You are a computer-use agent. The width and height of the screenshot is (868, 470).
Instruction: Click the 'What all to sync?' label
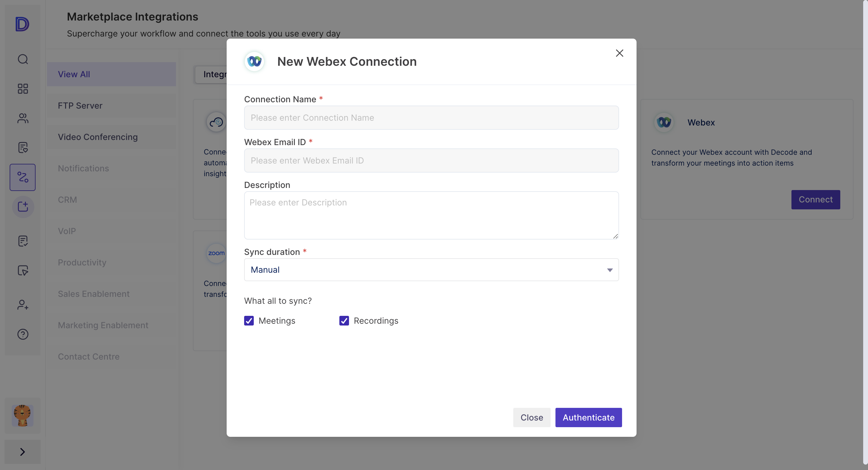point(278,301)
